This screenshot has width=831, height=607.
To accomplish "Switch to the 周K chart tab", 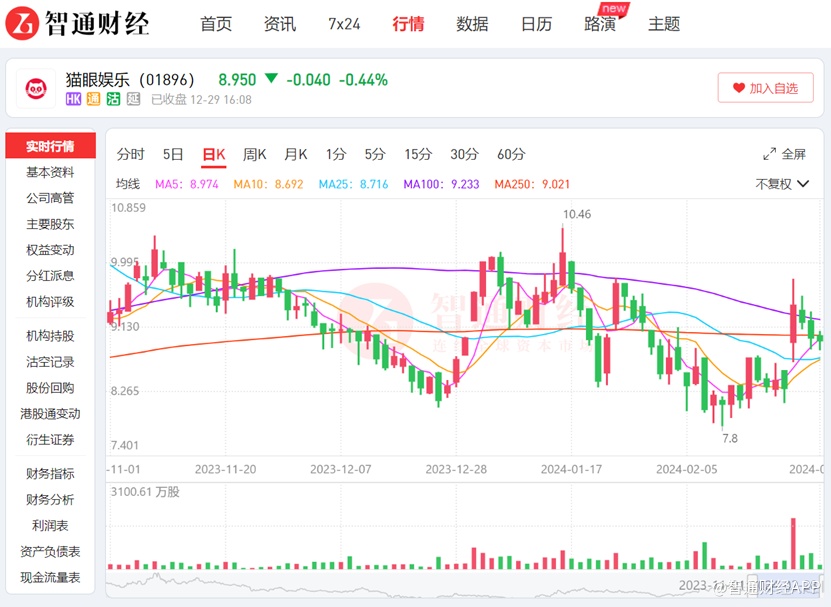I will coord(254,154).
